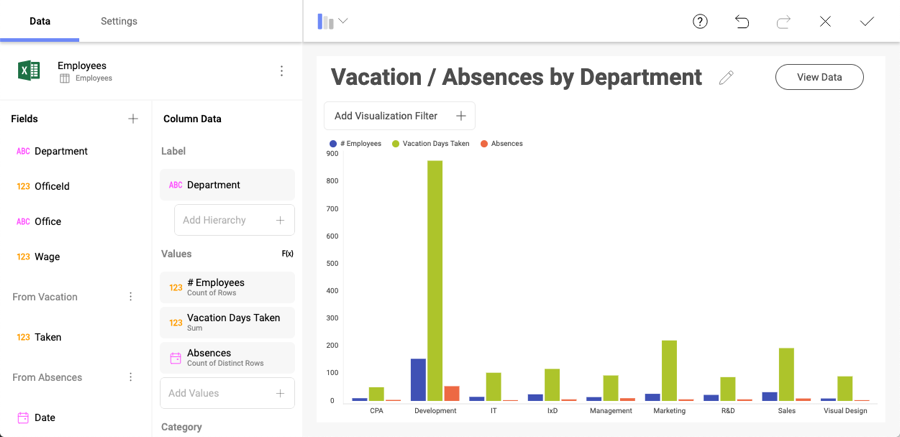Viewport: 900px width, 437px height.
Task: Click the tall Development vacation days bar
Action: tap(435, 280)
